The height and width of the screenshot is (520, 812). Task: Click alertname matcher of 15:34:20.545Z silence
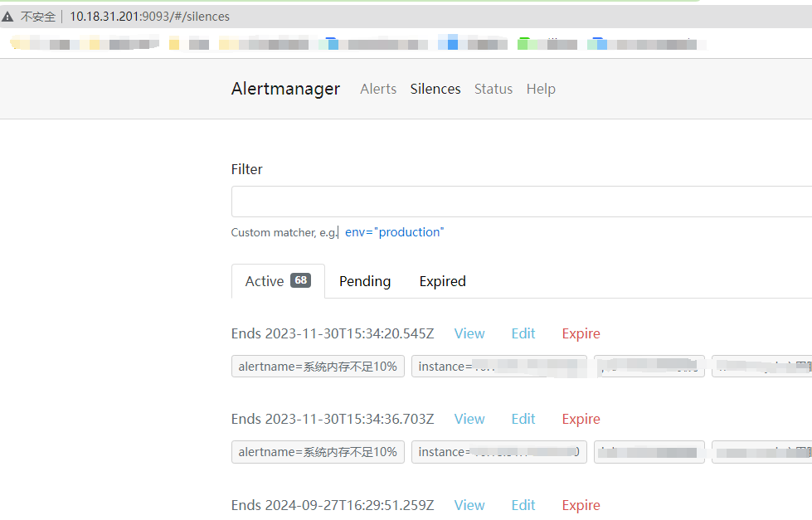[x=318, y=367]
